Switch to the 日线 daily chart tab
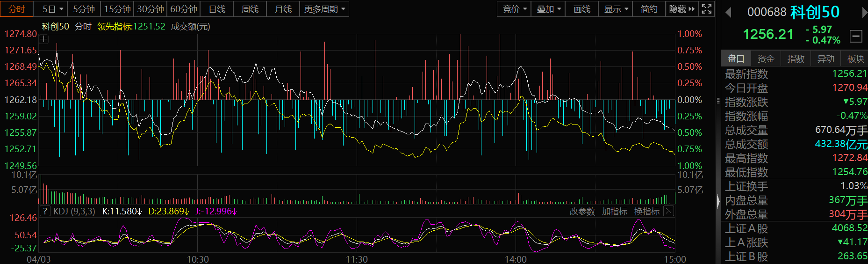 [217, 9]
